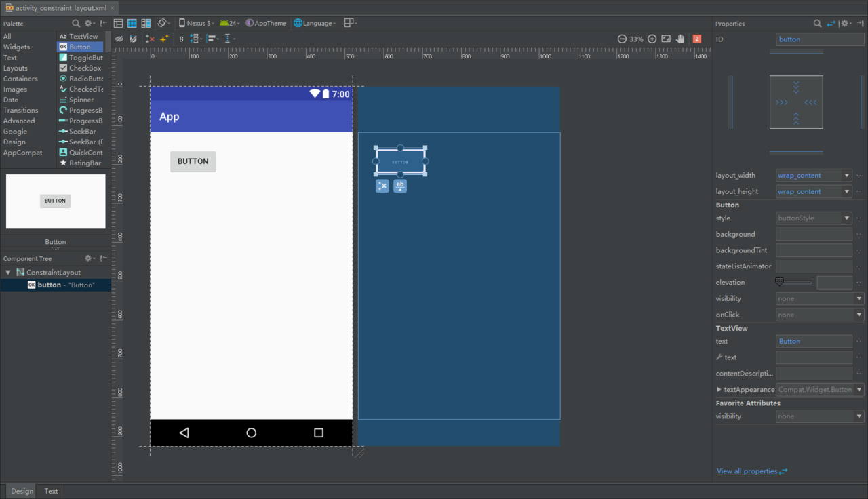Click the View all properties link
Screen dimensions: 868x499
(747, 471)
